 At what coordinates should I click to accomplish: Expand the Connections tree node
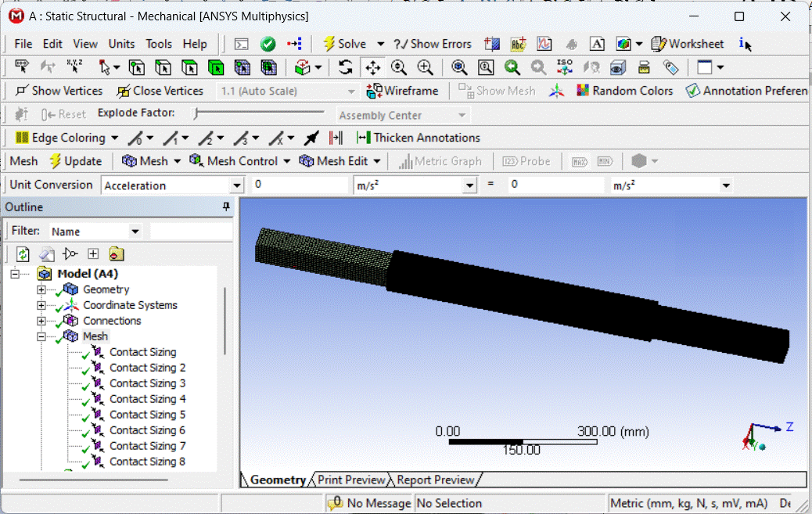click(x=41, y=321)
